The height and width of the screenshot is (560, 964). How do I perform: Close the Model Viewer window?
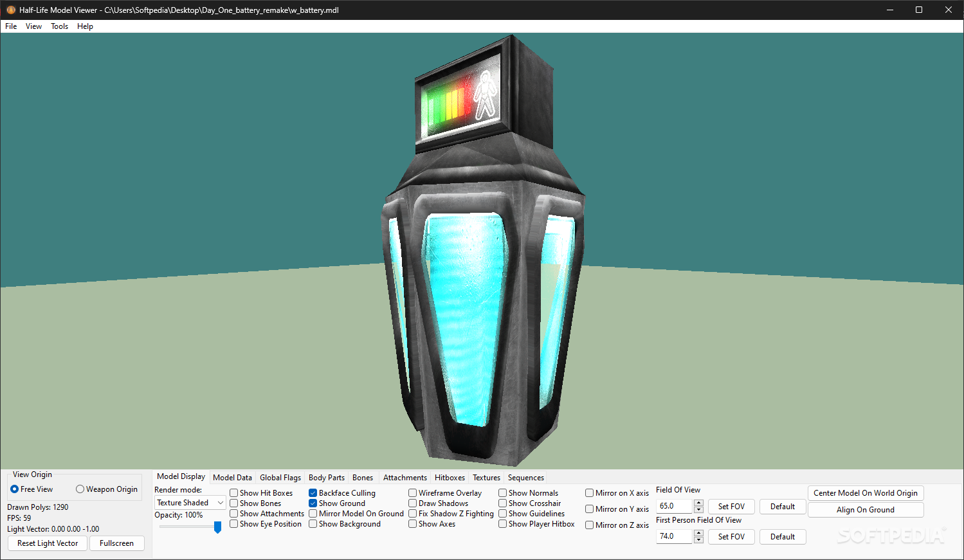tap(949, 10)
